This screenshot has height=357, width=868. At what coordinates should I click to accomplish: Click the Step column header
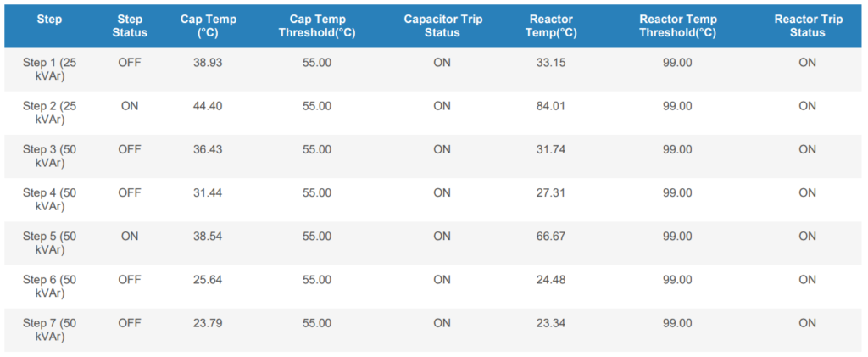(x=49, y=20)
